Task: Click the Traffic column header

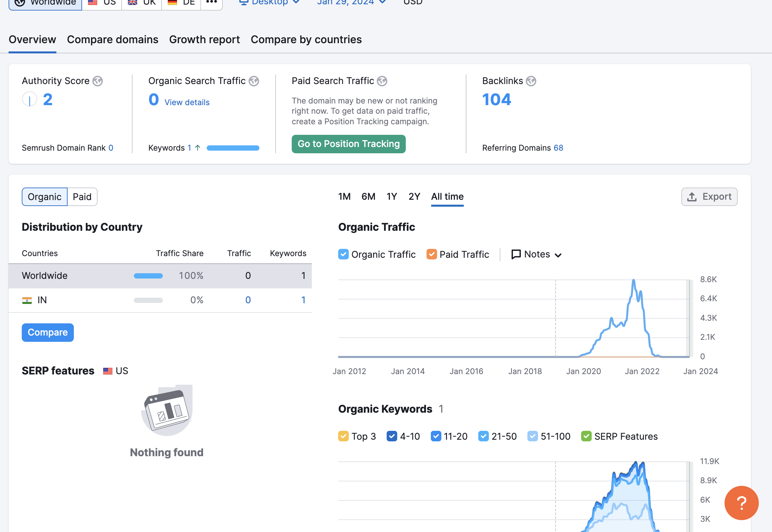Action: (239, 253)
